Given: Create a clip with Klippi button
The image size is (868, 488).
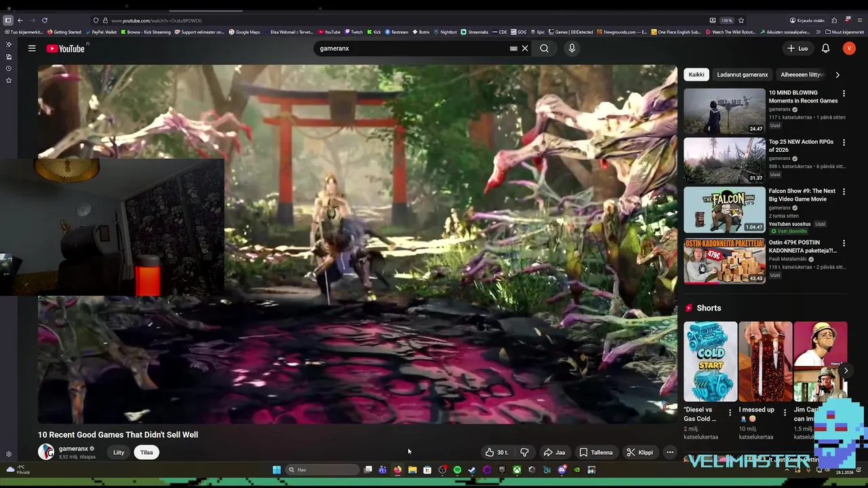Looking at the screenshot, I should pos(639,452).
